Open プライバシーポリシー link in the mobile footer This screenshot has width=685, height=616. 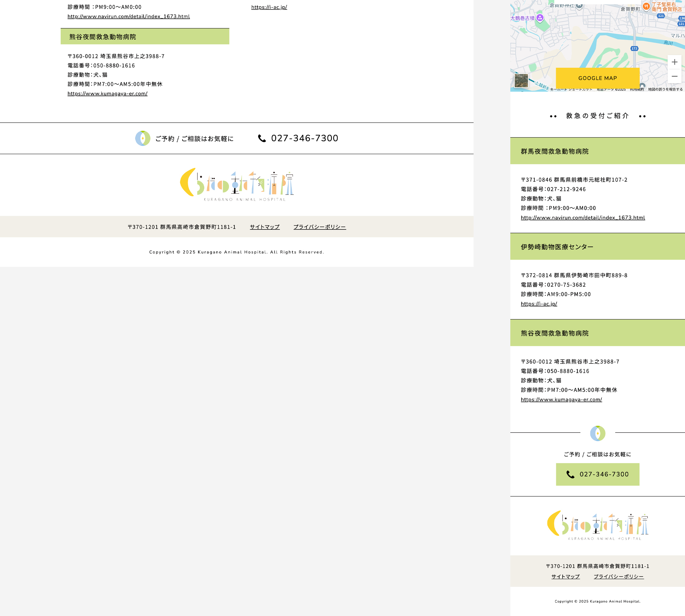[618, 576]
